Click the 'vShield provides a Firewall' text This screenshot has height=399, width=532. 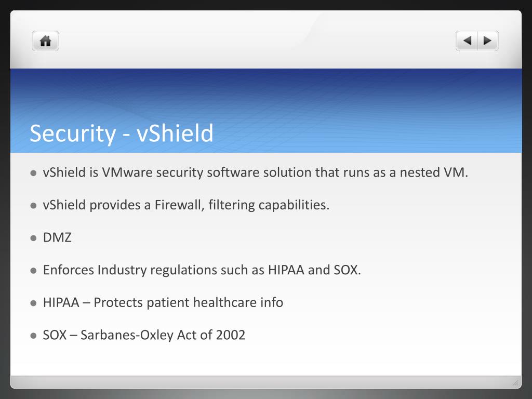point(186,205)
